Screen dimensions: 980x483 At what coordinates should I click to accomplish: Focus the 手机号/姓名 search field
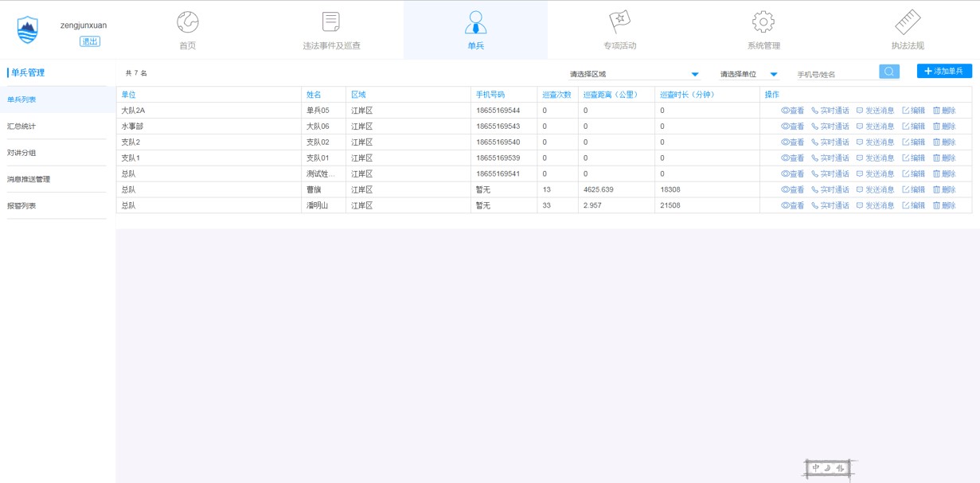[836, 75]
